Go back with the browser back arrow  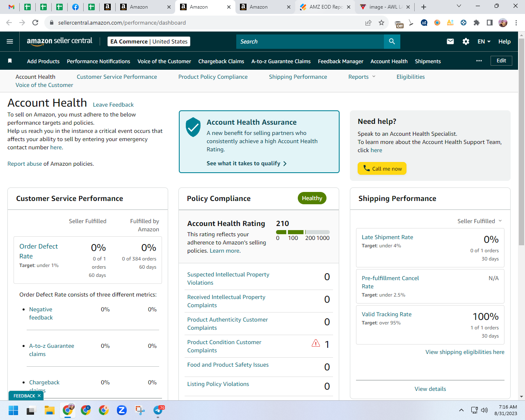9,23
